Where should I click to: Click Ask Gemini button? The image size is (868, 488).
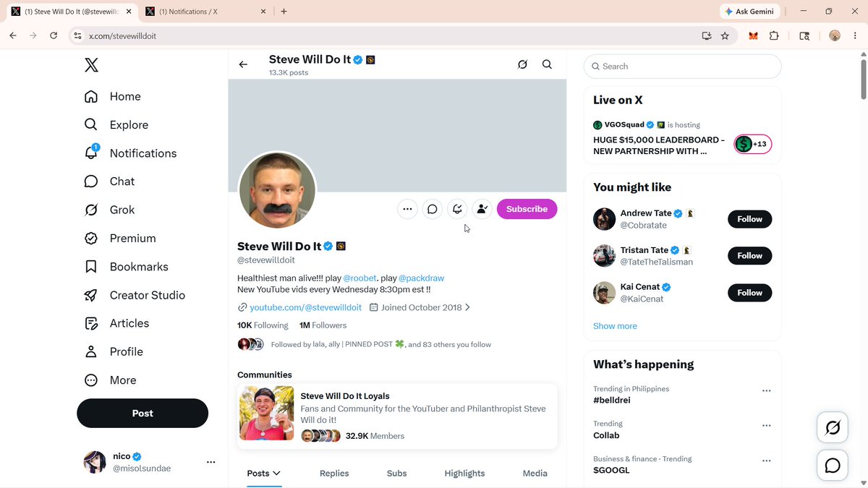click(749, 12)
